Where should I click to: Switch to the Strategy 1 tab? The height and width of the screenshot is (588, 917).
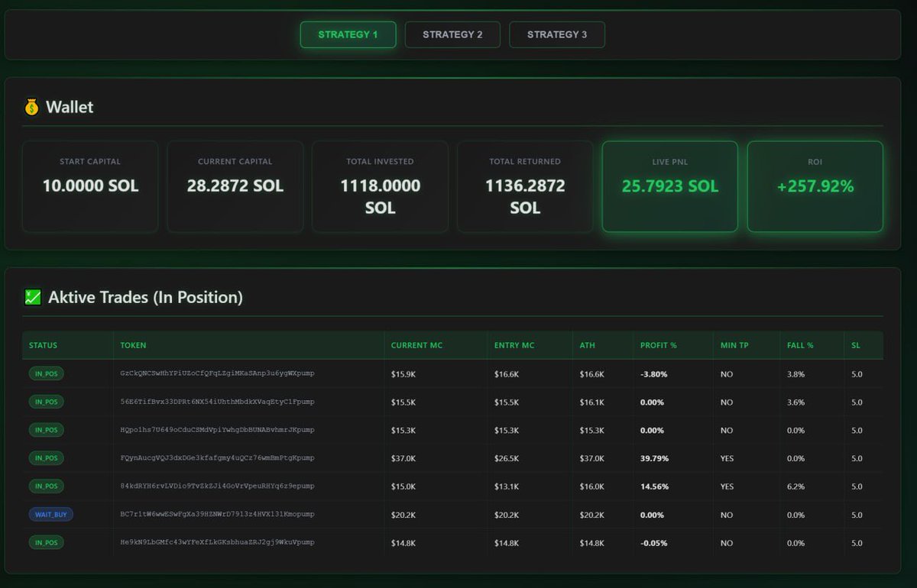coord(348,34)
